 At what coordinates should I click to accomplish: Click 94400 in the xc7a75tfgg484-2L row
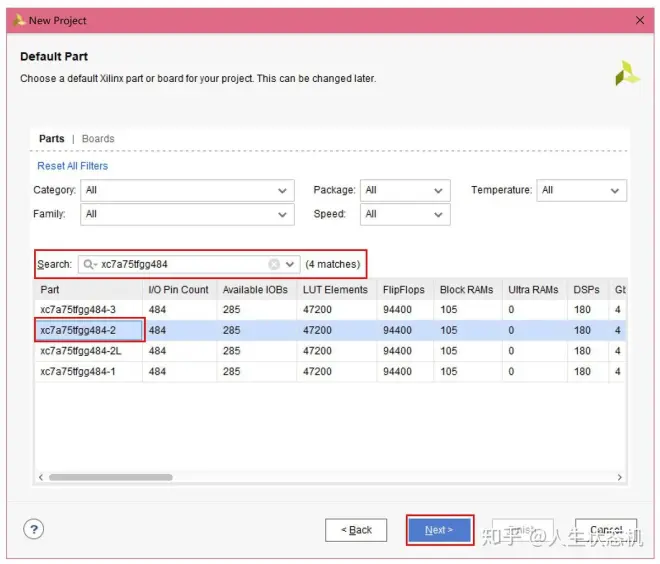[x=397, y=351]
